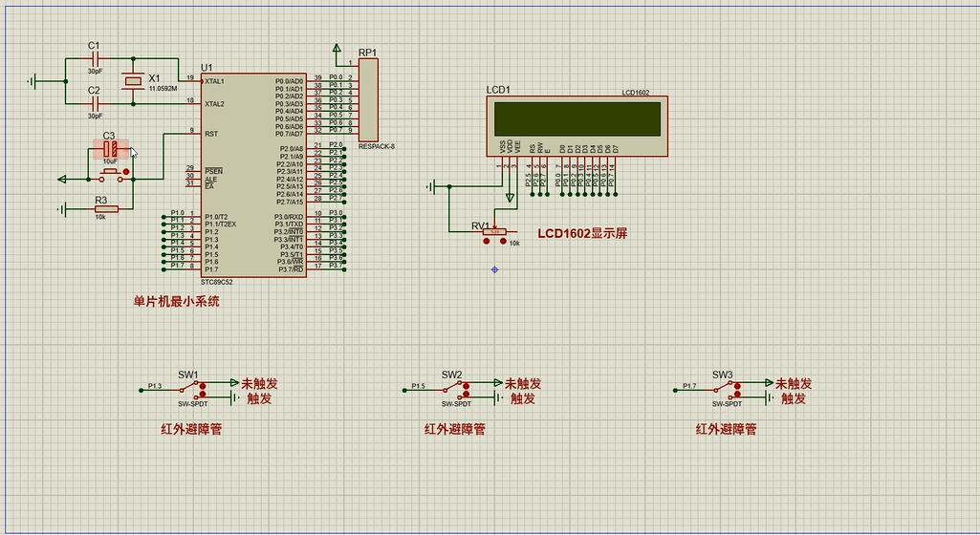Click the LCD1602显示屏 text label
This screenshot has height=535, width=980.
pos(582,233)
